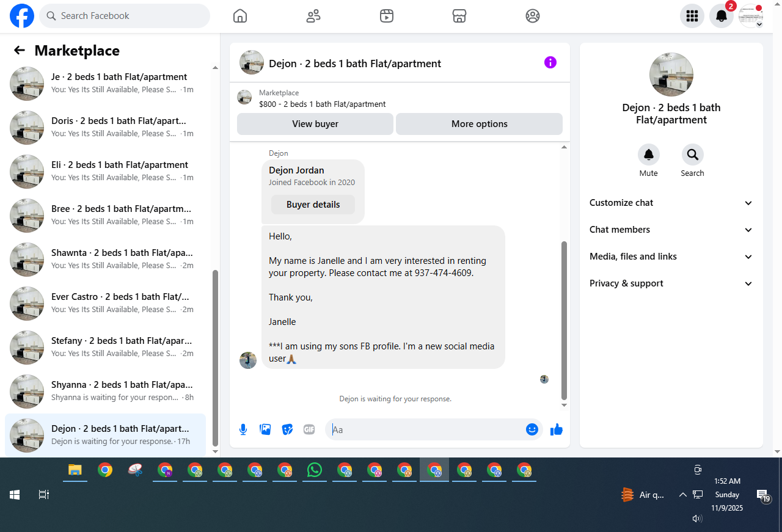Image resolution: width=782 pixels, height=532 pixels.
Task: Click the Aa message input box
Action: 426,429
